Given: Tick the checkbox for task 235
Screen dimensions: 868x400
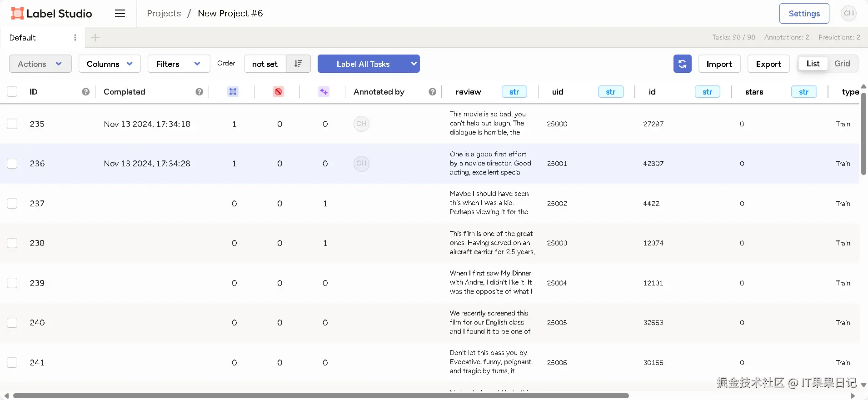Looking at the screenshot, I should [x=12, y=124].
